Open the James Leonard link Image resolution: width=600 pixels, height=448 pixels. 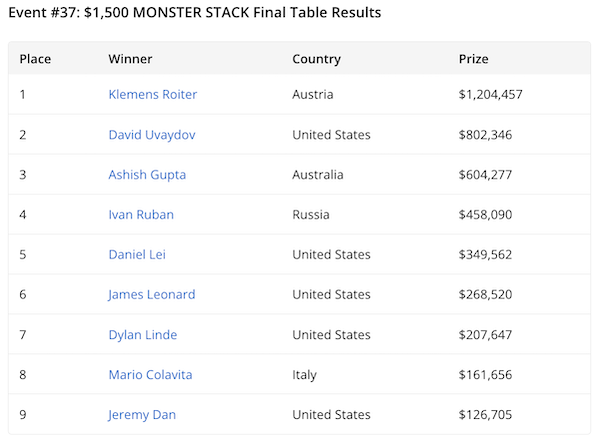[x=152, y=294]
